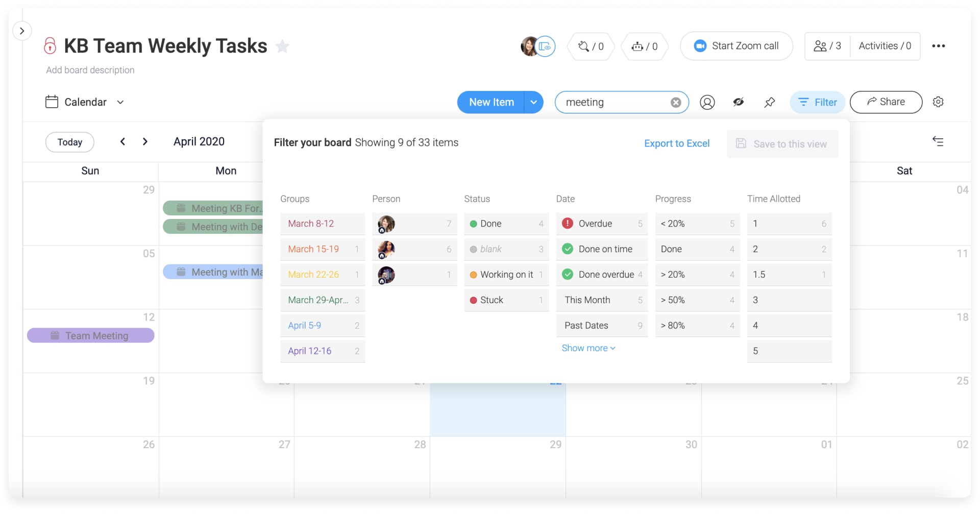Filter by person icon
The width and height of the screenshot is (980, 514).
707,103
